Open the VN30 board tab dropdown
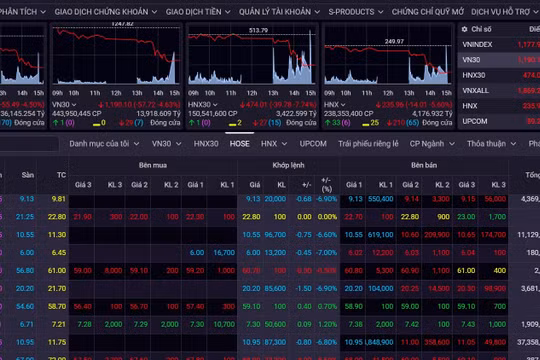Screen dimensions: 540x360 166,144
